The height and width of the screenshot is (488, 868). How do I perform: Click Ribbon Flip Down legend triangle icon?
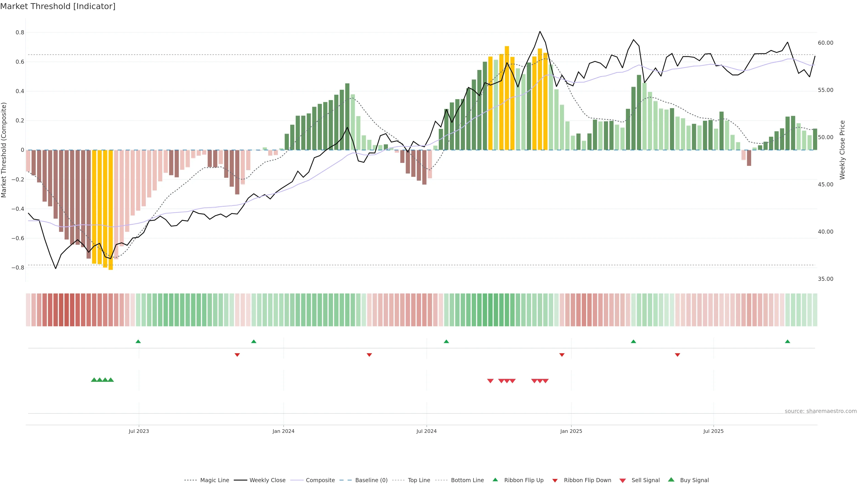click(555, 481)
